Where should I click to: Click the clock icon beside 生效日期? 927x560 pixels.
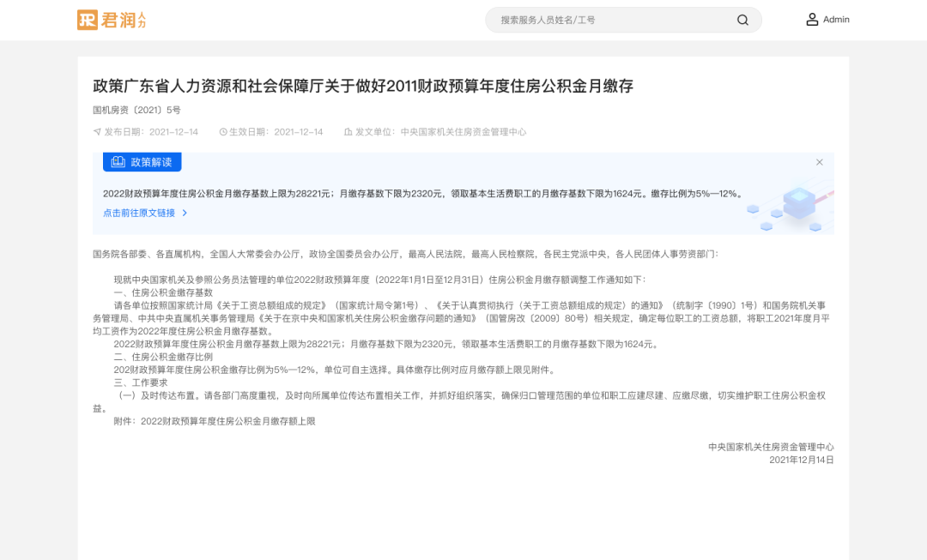pyautogui.click(x=224, y=132)
